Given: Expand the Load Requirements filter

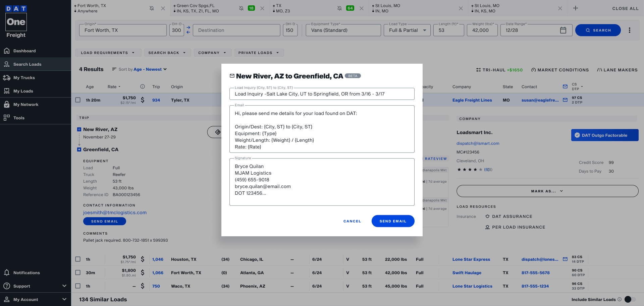Looking at the screenshot, I should click(x=108, y=53).
